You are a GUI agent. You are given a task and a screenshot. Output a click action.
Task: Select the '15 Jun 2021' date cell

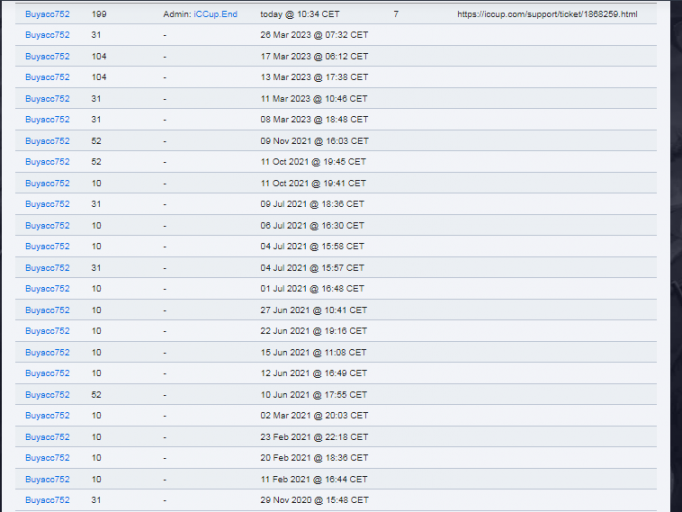tap(313, 352)
